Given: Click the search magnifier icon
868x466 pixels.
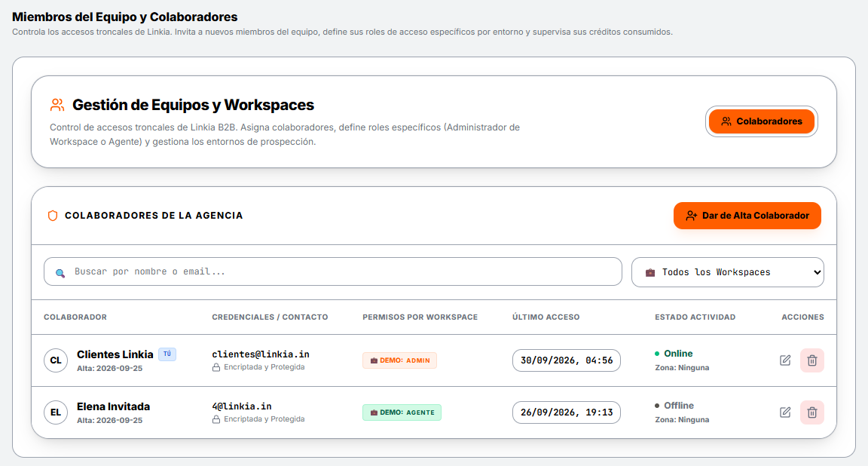Looking at the screenshot, I should [x=60, y=273].
